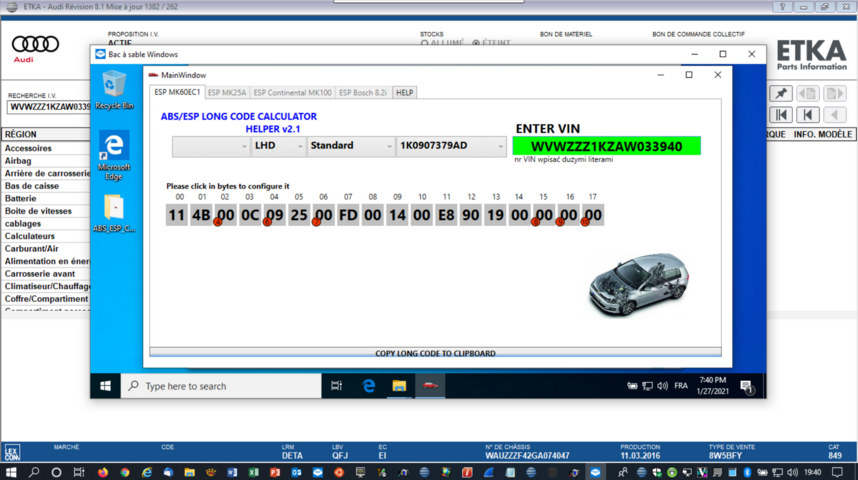Screen dimensions: 858x480
Task: Open the LHD steering side dropdown
Action: point(279,146)
